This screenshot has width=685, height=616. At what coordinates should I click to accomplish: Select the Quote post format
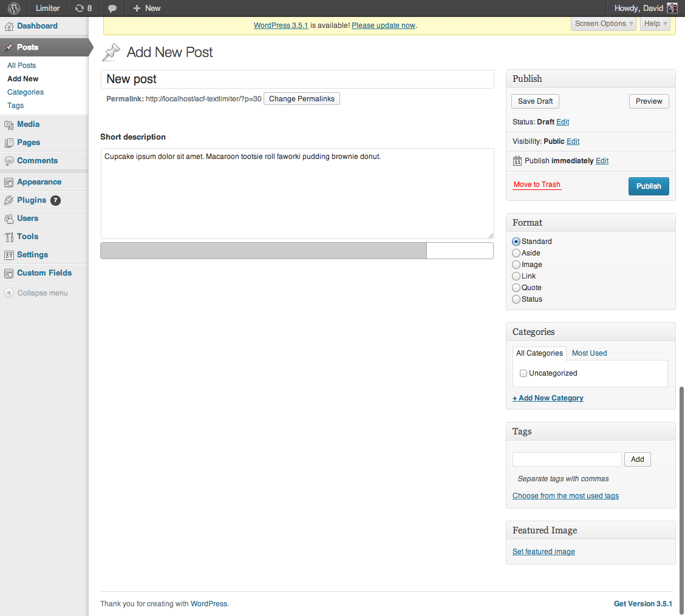click(x=516, y=288)
